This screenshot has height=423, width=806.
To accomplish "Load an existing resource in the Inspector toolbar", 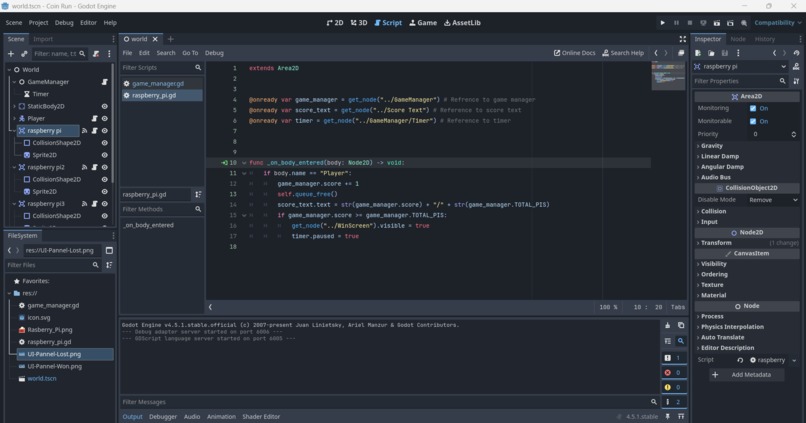I will 711,53.
